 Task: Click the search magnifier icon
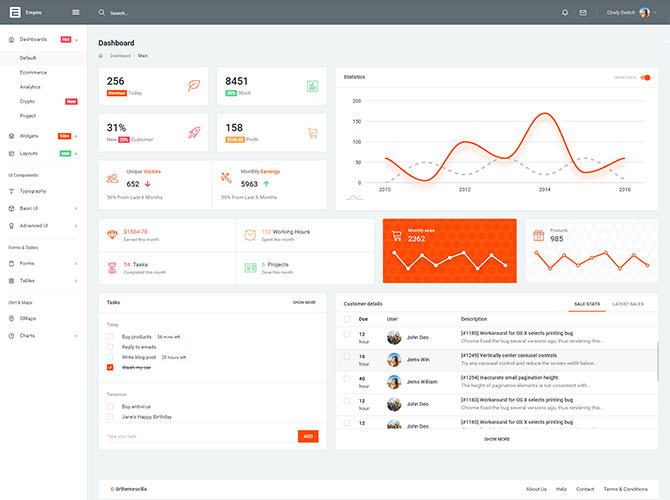coord(102,12)
